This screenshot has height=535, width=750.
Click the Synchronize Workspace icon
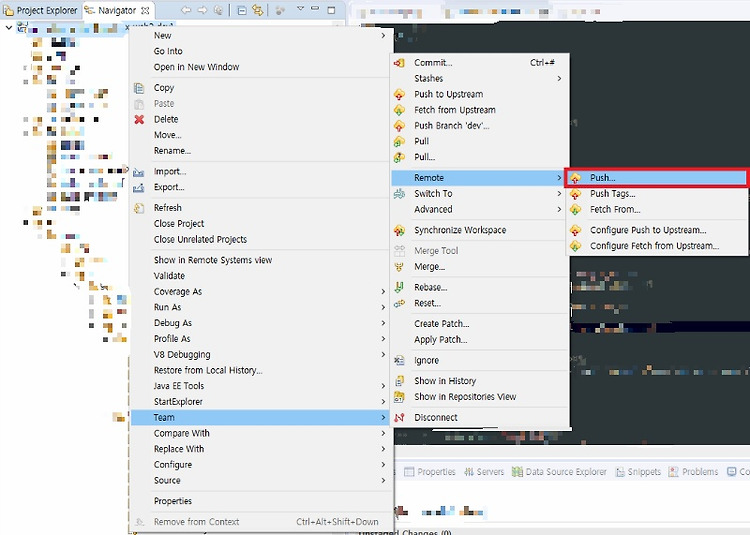click(399, 230)
